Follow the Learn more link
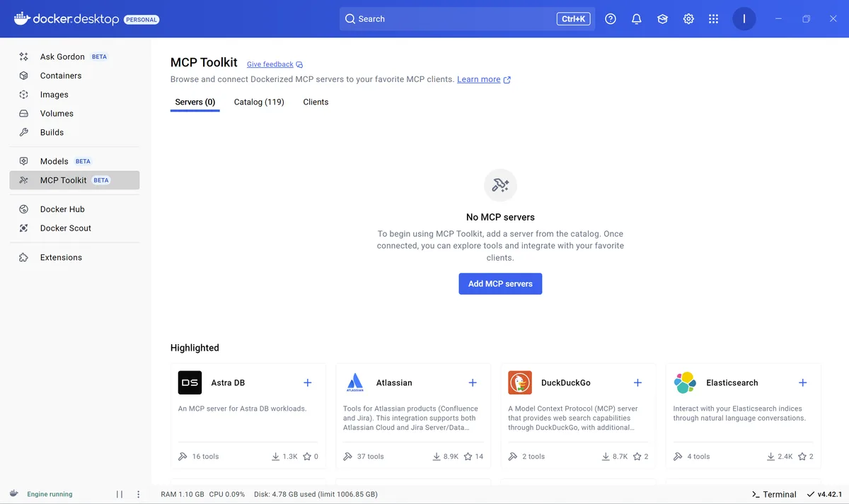849x504 pixels. tap(484, 79)
